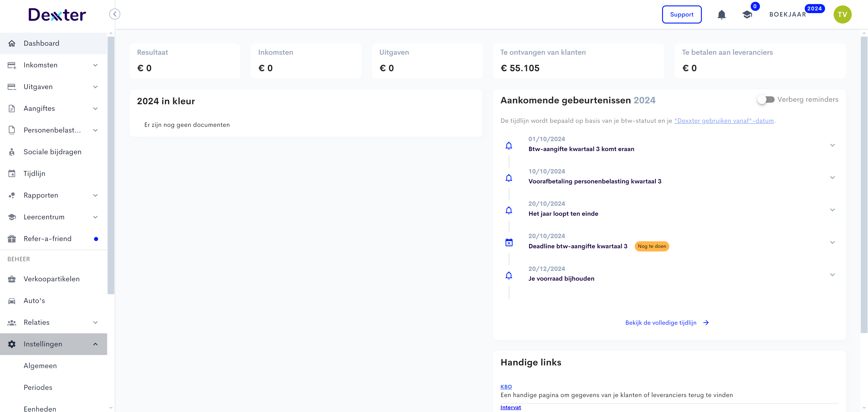This screenshot has height=412, width=868.
Task: Open the KBO handy link
Action: click(x=506, y=387)
